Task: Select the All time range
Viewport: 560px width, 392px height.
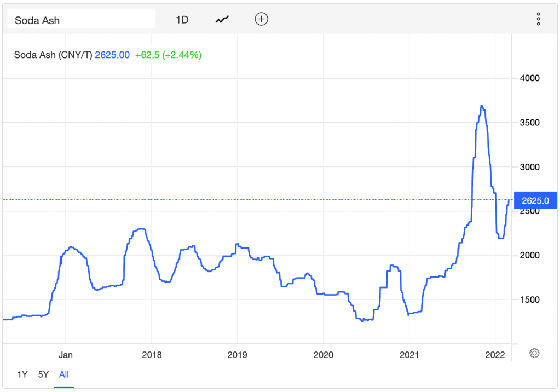Action: [x=63, y=374]
